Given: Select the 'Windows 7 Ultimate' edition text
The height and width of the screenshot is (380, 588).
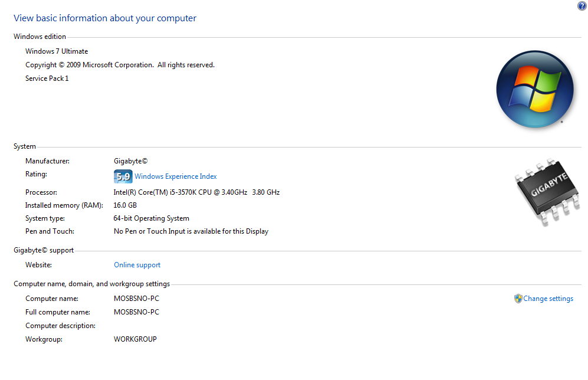Looking at the screenshot, I should (57, 51).
